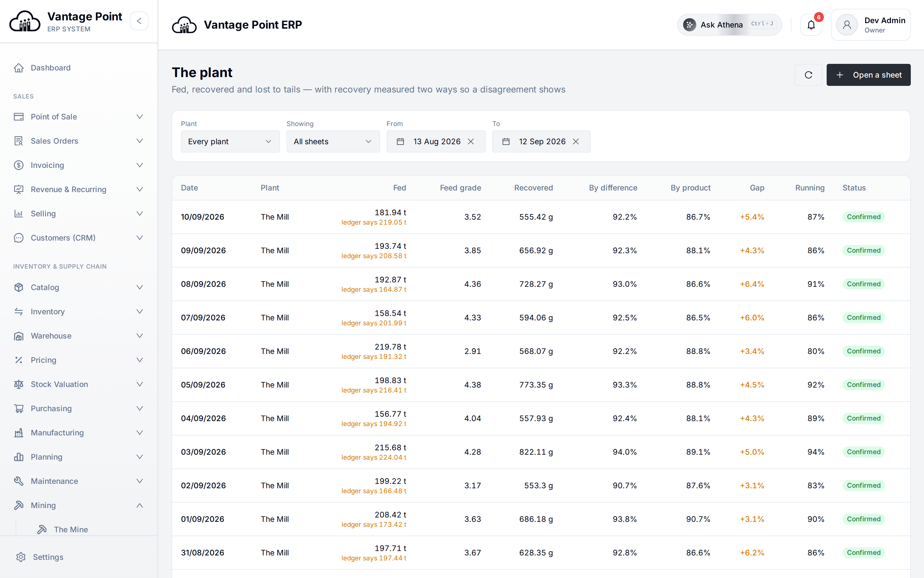Screen dimensions: 924x578
Task: Collapse the sidebar with the chevron button
Action: [139, 21]
